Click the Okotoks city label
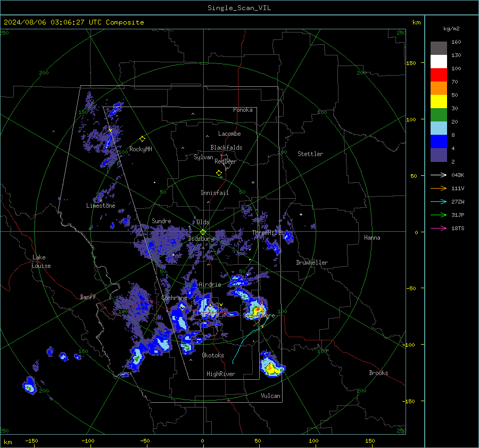 pos(213,355)
